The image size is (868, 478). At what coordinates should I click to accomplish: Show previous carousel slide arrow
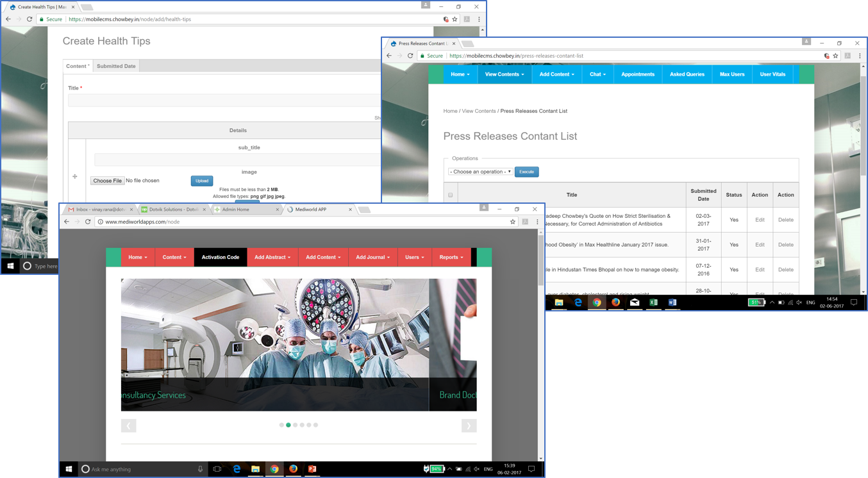coord(128,425)
